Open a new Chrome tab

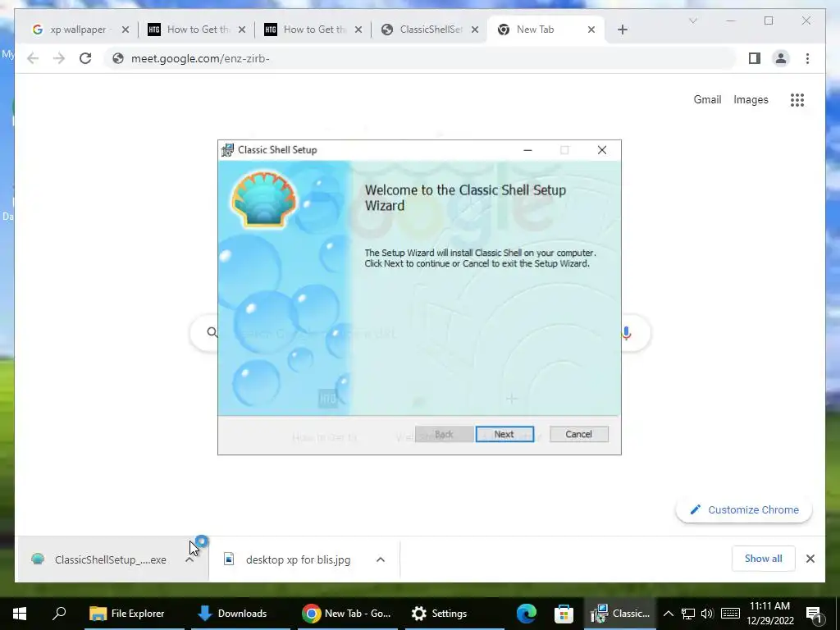(622, 30)
